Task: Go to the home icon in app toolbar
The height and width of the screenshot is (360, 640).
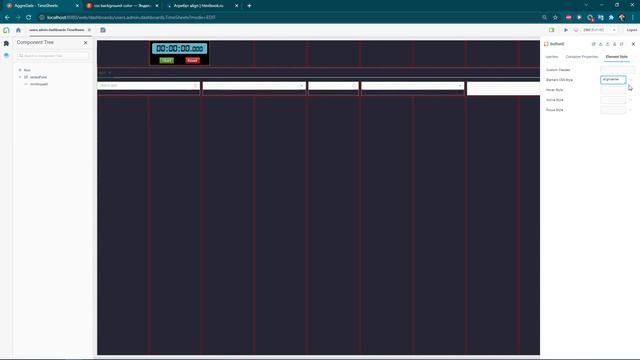Action: tap(18, 30)
